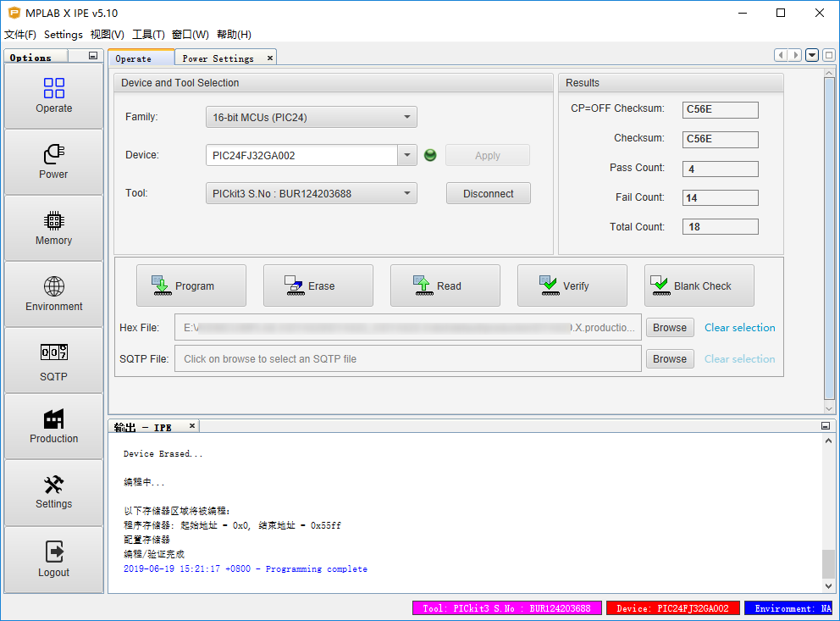
Task: Close the IPE output tab
Action: pos(191,426)
